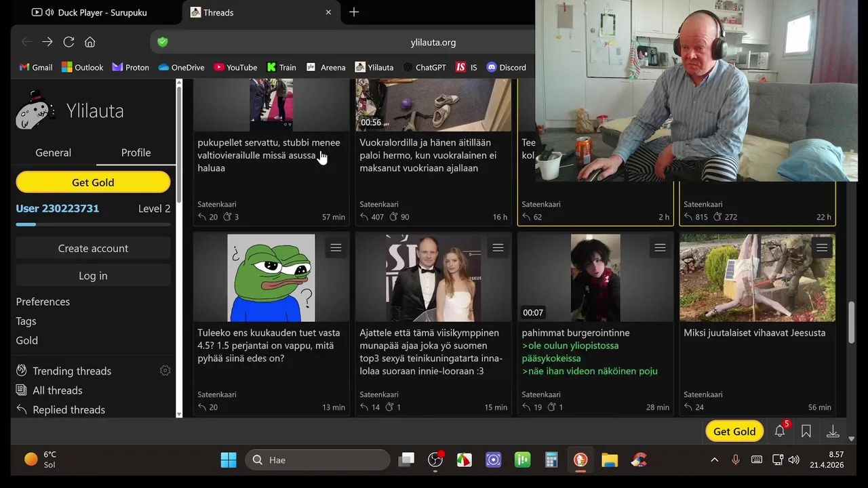Click the page vertical scrollbar thumb
The height and width of the screenshot is (488, 868).
(x=852, y=322)
